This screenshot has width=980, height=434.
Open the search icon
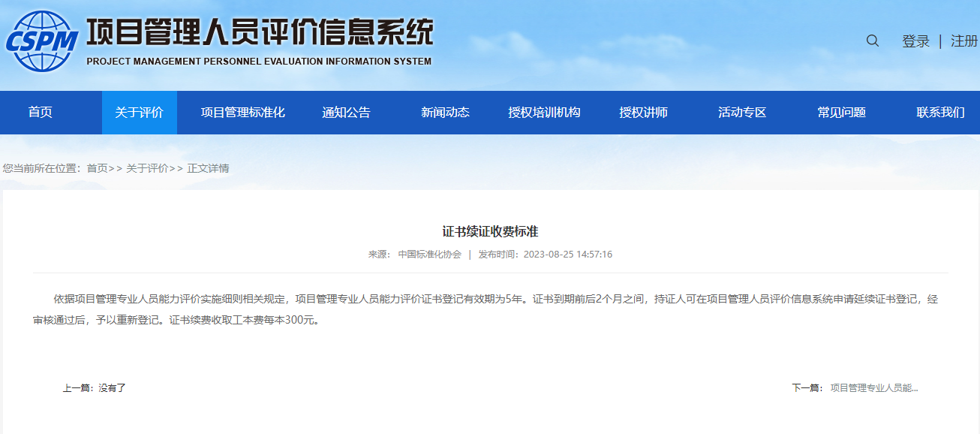(x=871, y=41)
